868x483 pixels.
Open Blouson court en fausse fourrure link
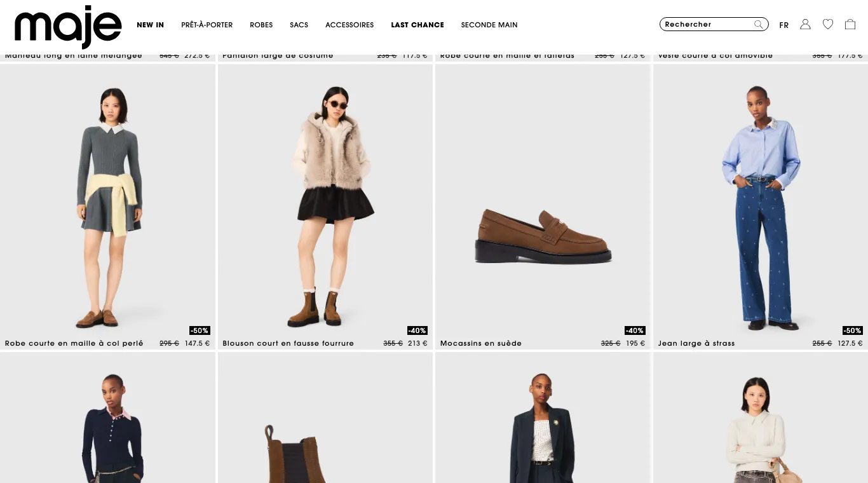pyautogui.click(x=288, y=343)
